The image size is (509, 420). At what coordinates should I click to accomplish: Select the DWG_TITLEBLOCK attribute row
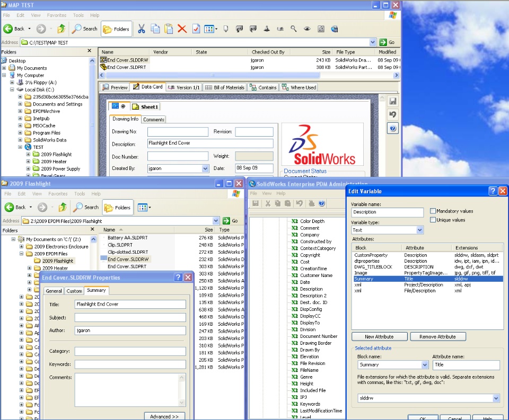[427, 267]
